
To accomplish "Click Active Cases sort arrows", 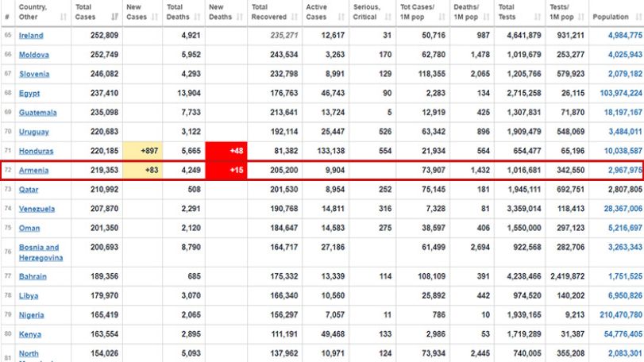I will (x=341, y=17).
